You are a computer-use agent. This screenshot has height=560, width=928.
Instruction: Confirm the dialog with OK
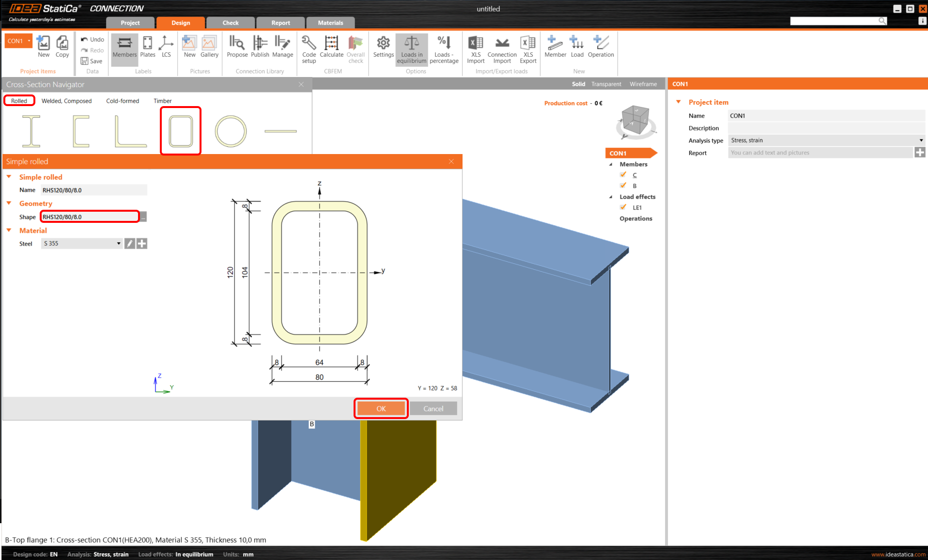pos(381,408)
